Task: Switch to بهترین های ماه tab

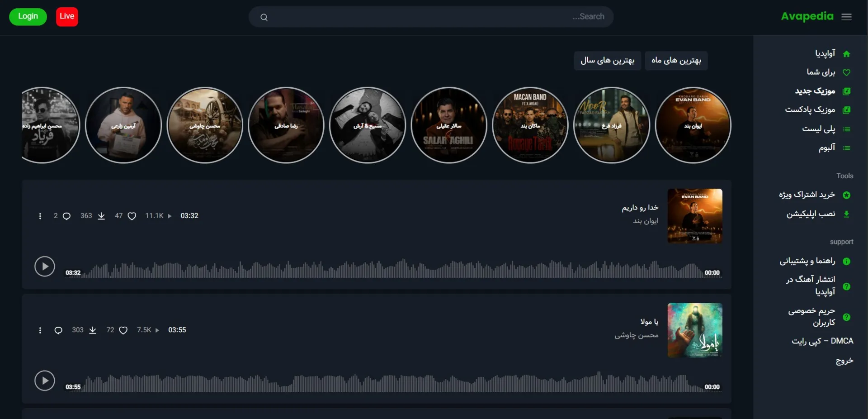Action: tap(676, 61)
